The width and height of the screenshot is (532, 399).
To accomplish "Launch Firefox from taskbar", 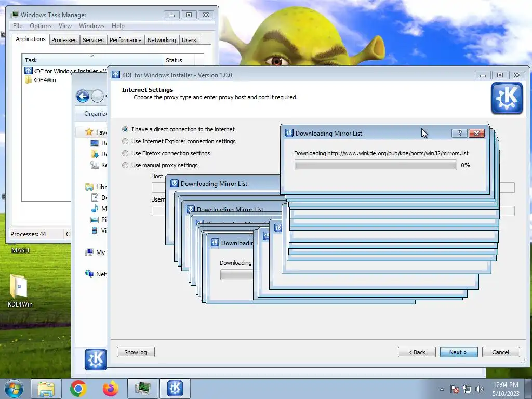I will click(111, 389).
